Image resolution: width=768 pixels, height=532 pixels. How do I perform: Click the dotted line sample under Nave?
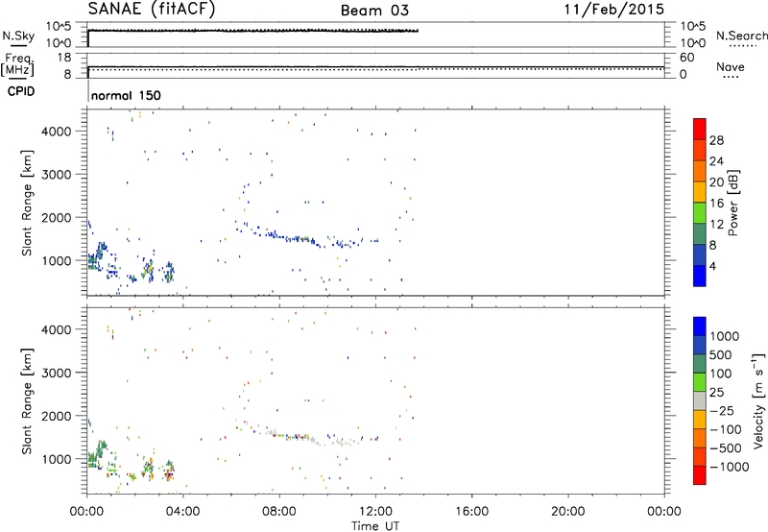pos(731,78)
